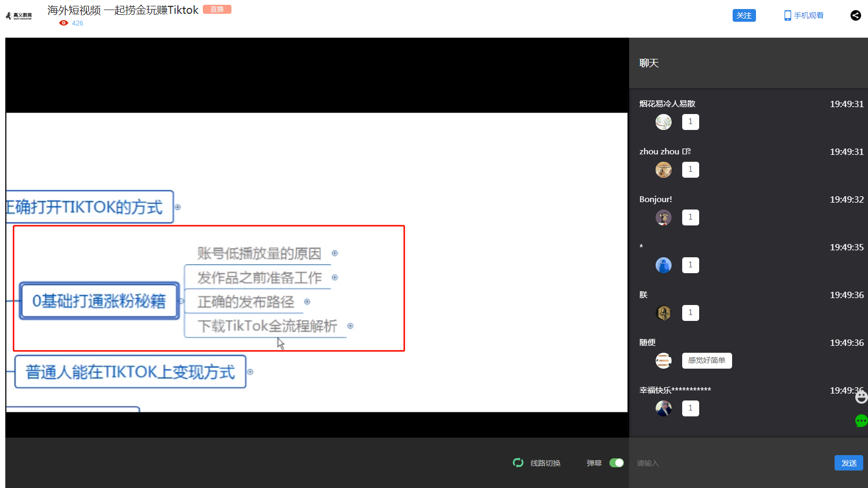868x488 pixels.
Task: Click the 关注 follow button
Action: pos(744,15)
